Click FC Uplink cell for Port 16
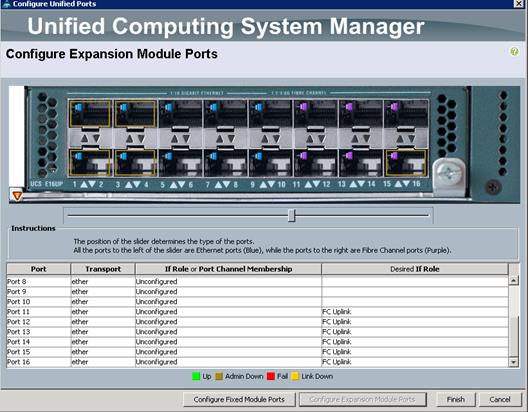 pyautogui.click(x=415, y=362)
